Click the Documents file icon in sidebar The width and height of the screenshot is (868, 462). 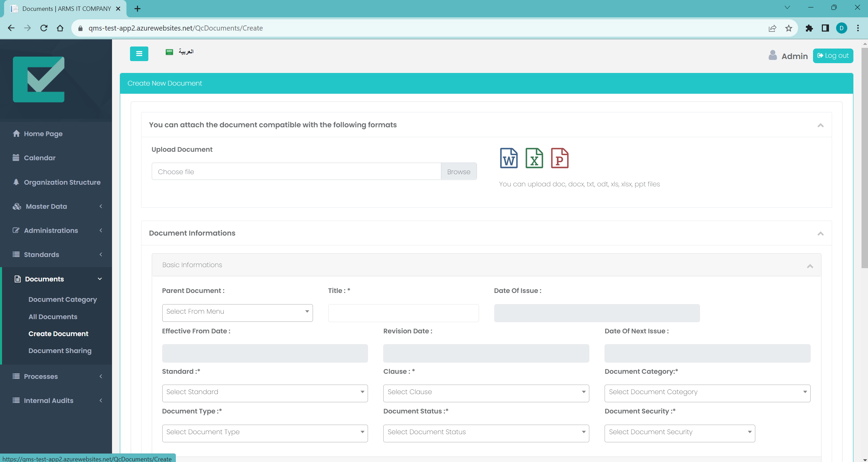17,279
